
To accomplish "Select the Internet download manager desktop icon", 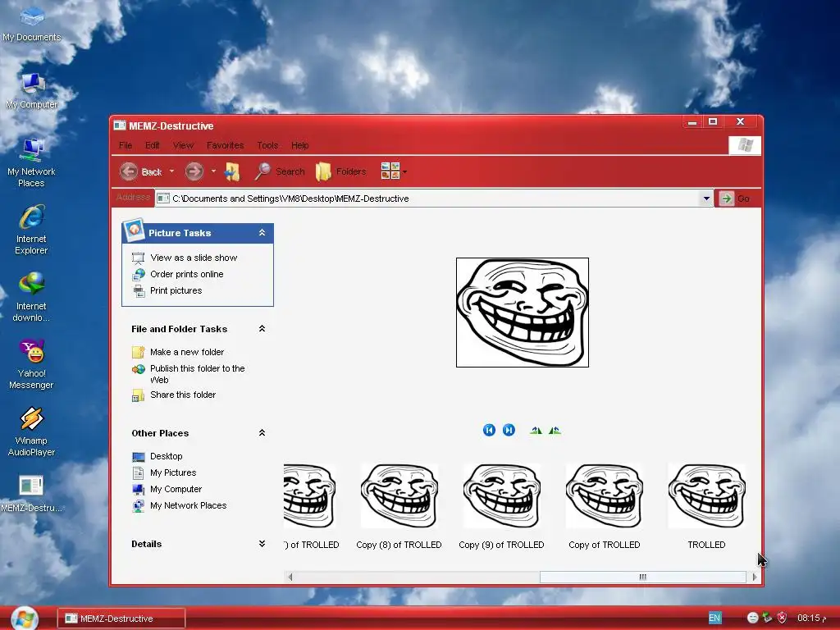I will [32, 298].
